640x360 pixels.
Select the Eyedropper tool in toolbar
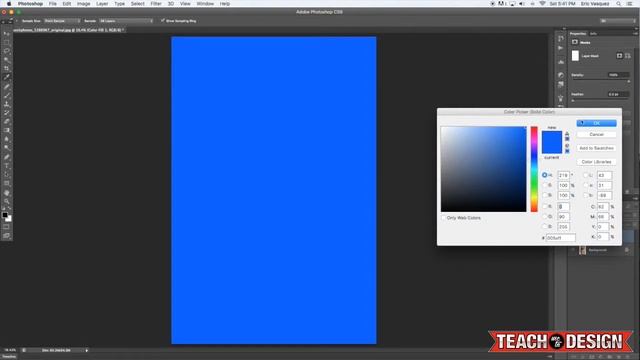pos(7,78)
